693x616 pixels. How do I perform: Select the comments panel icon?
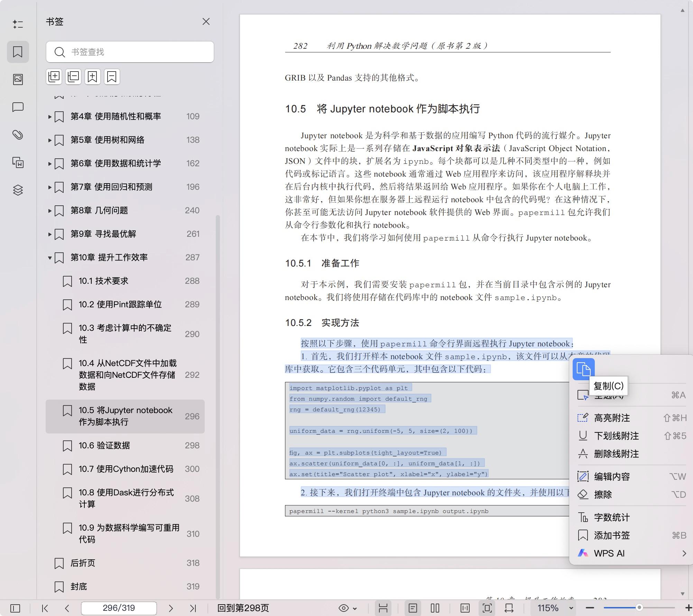18,108
